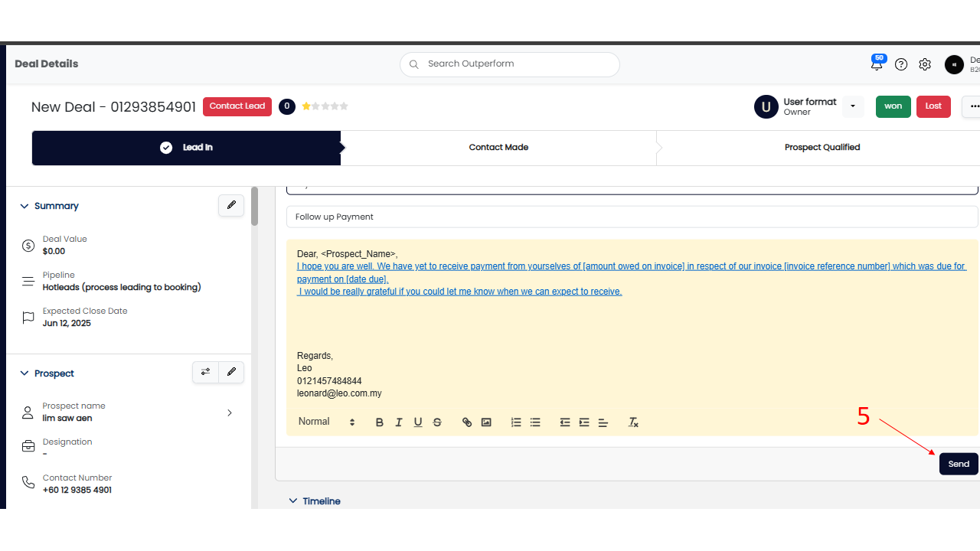
Task: Set deal rating to five stars
Action: click(344, 106)
